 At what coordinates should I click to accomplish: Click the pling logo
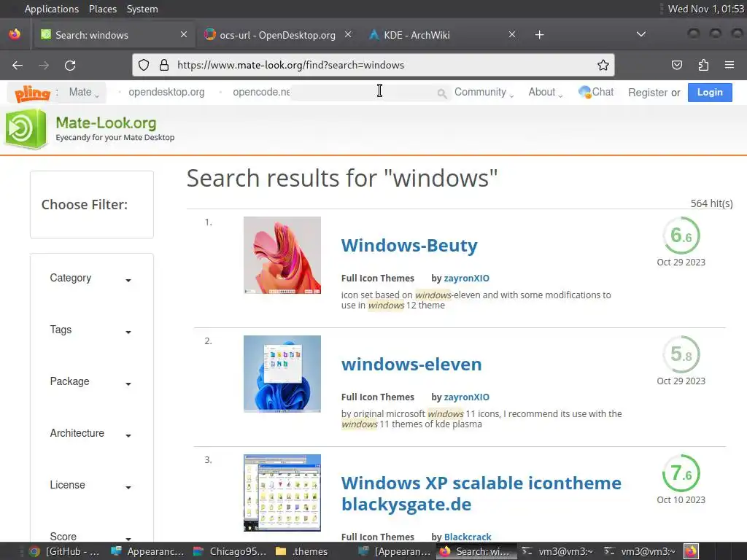point(32,93)
